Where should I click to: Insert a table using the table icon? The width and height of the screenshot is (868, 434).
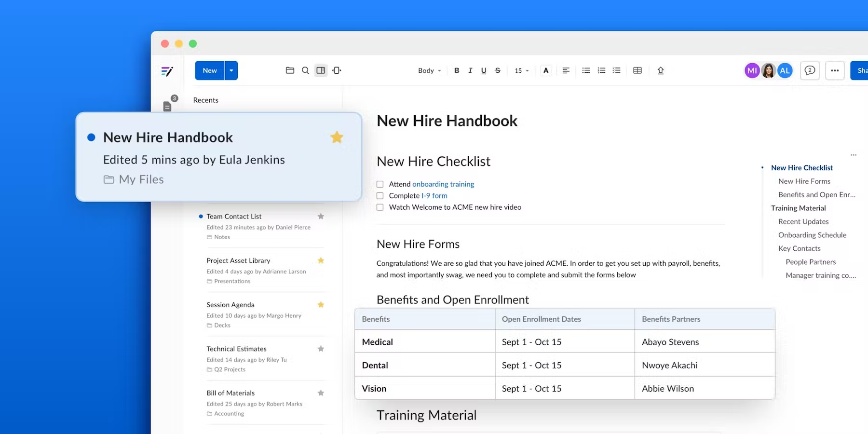point(637,70)
